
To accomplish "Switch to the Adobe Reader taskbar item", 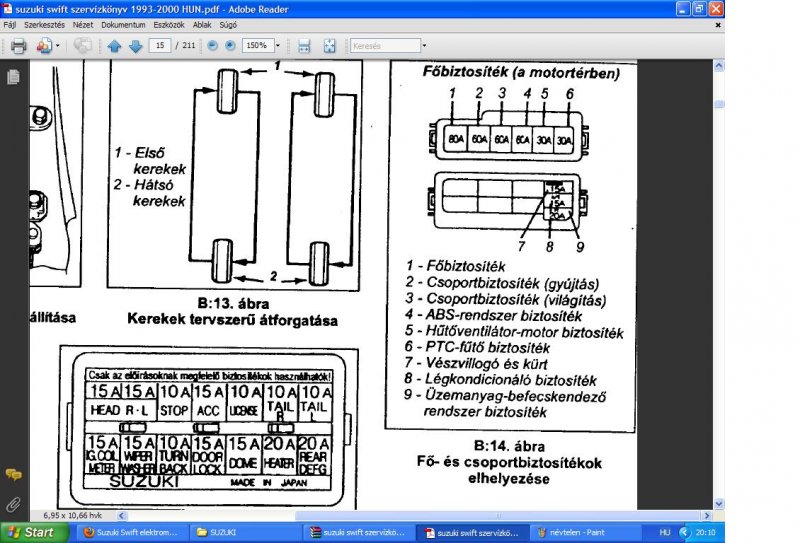I will 473,532.
